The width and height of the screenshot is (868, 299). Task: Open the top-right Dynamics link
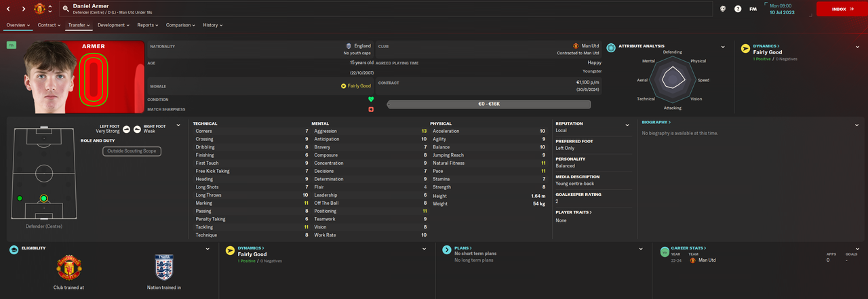click(766, 46)
